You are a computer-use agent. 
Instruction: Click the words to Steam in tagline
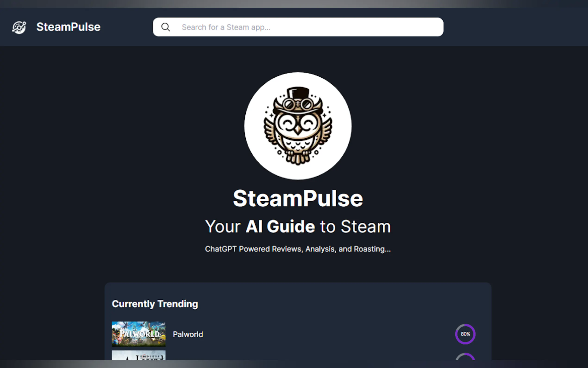pyautogui.click(x=355, y=227)
